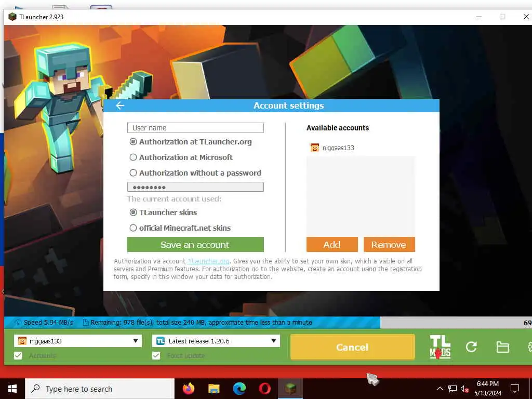Open the Windows Start menu
The height and width of the screenshot is (399, 532).
pyautogui.click(x=12, y=389)
